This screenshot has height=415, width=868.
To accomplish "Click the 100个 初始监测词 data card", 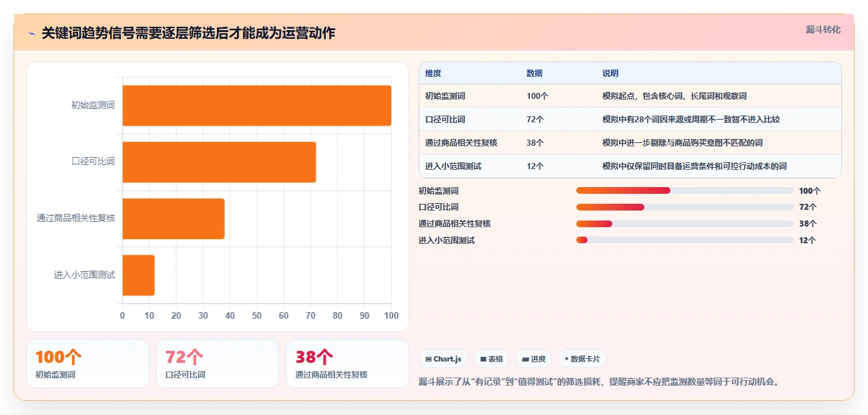I will coord(87,364).
